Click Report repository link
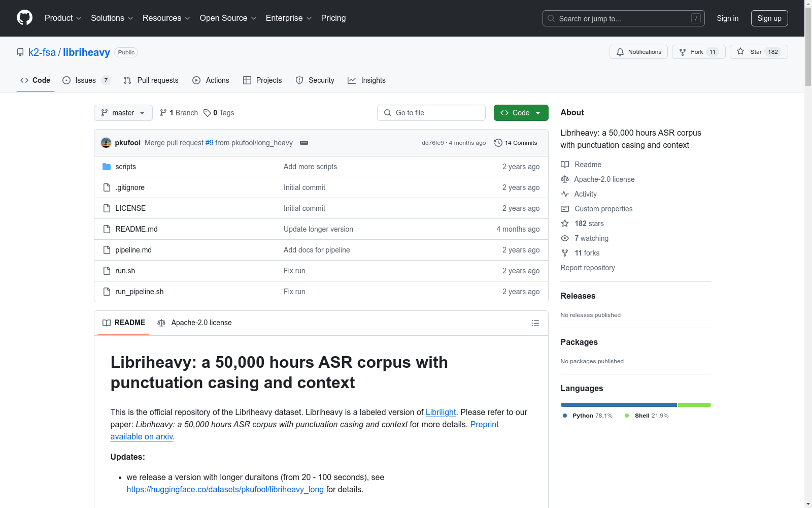 click(x=588, y=268)
